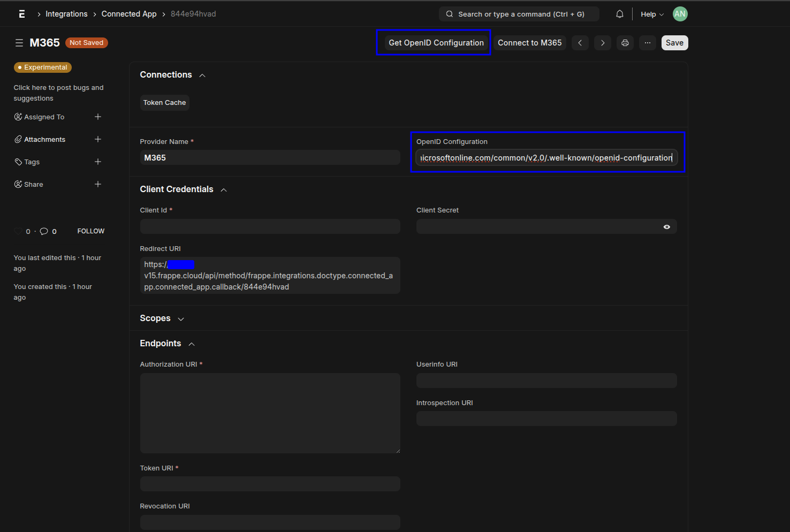Toggle the sidebar hamburger icon
Viewport: 790px width, 532px height.
coord(19,43)
